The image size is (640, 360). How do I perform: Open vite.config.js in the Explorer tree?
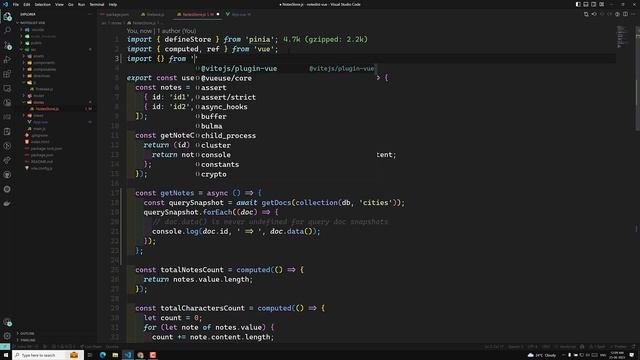(41, 168)
